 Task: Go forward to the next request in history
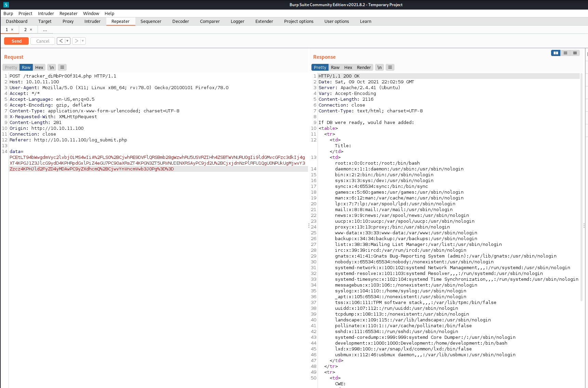click(x=77, y=41)
